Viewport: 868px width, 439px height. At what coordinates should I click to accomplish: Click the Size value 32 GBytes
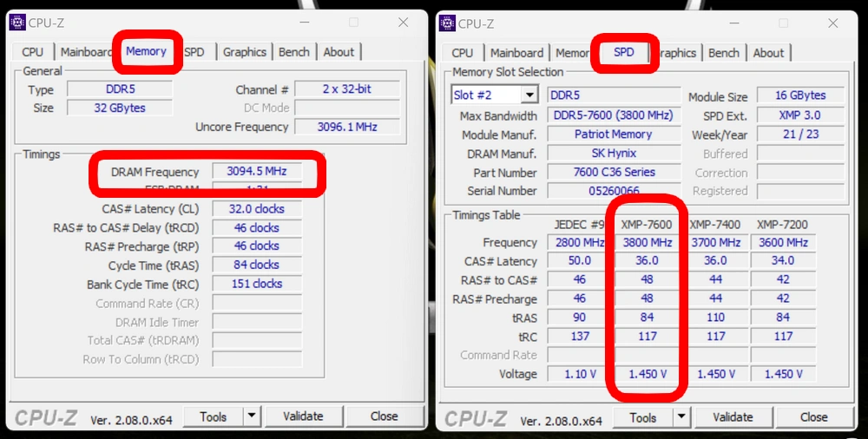tap(120, 108)
